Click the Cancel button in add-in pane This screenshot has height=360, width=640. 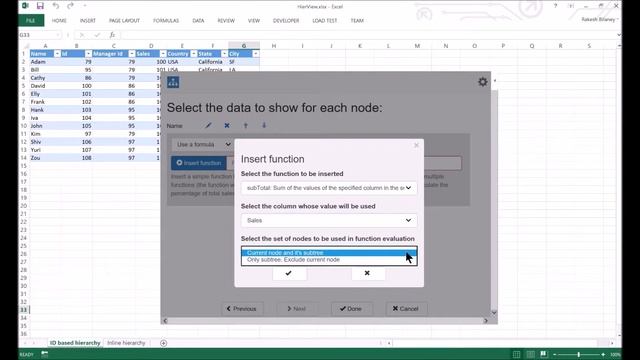(406, 309)
